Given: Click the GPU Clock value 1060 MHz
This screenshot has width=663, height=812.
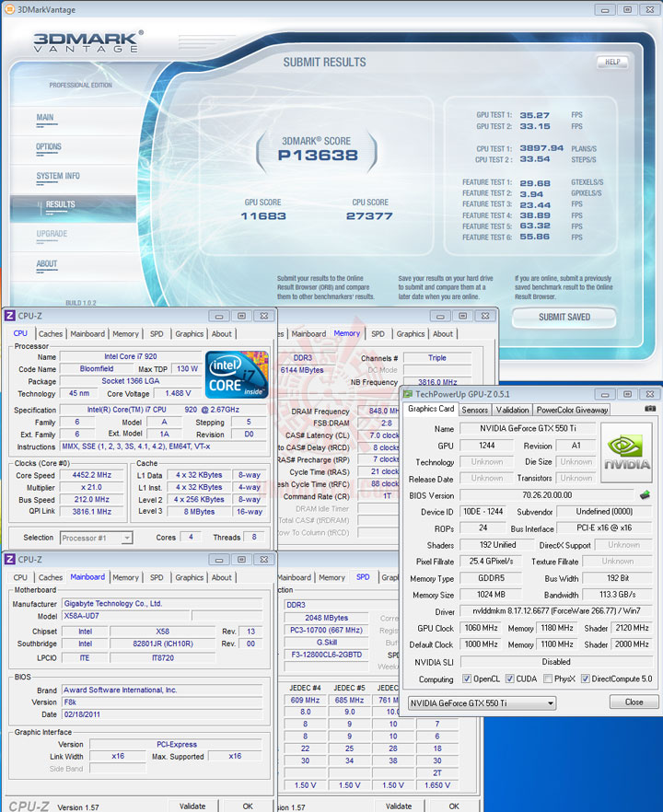Looking at the screenshot, I should coord(481,628).
